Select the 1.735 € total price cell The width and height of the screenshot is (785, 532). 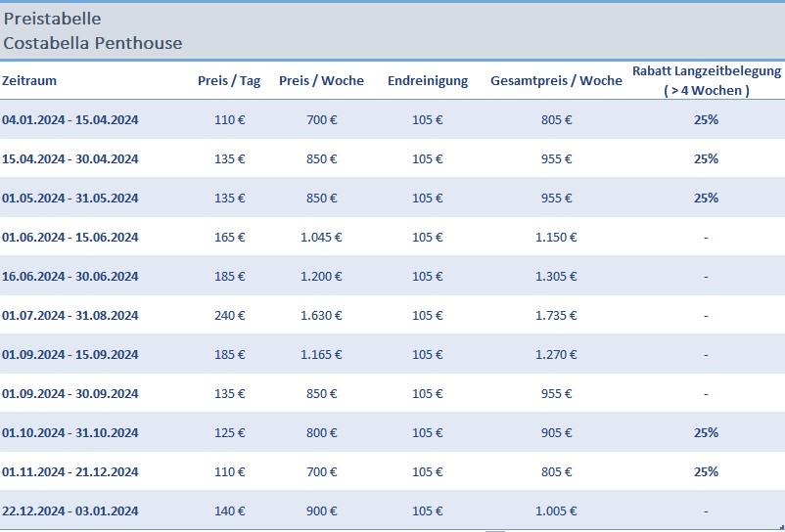(556, 316)
